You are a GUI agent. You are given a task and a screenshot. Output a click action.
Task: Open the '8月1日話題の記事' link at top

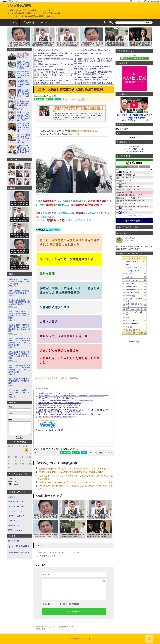coord(152,1)
